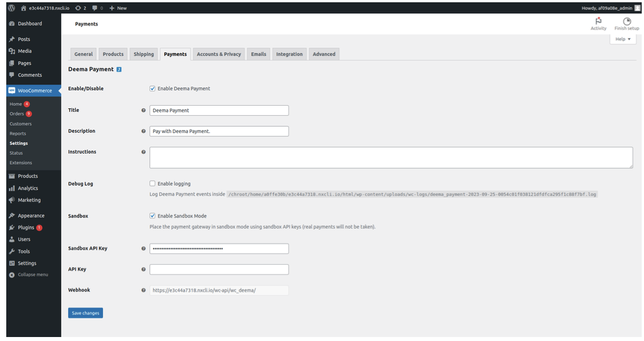Click the Tools wrench icon
Screen dimensions: 644x341
coord(12,251)
